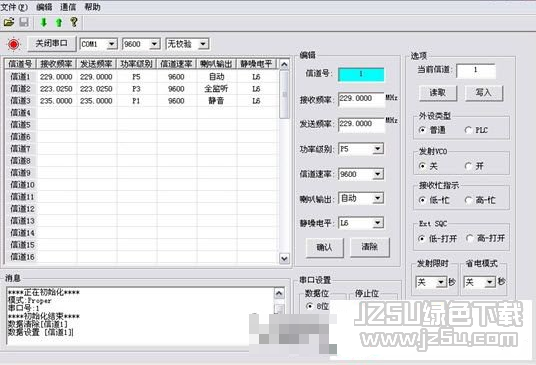Select 低-忙 receive busy indicator
Screen dimensions: 536x365
tap(423, 200)
